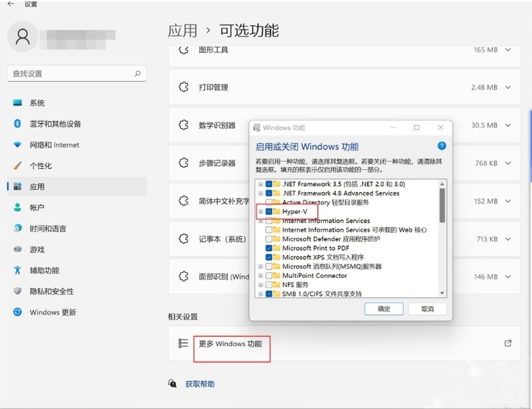Click the gamepad icon for 游戏
Screen dimensions: 532x409
coord(17,249)
